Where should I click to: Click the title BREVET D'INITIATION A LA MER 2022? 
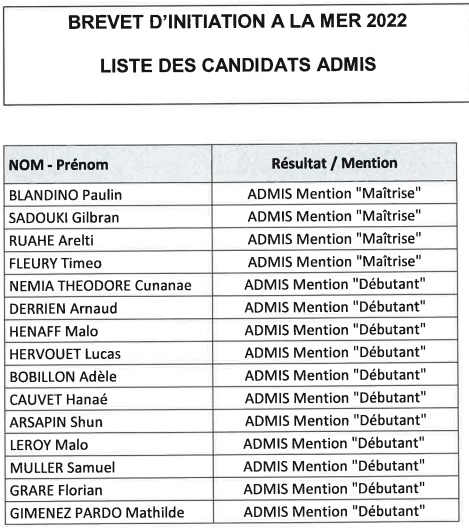237,21
